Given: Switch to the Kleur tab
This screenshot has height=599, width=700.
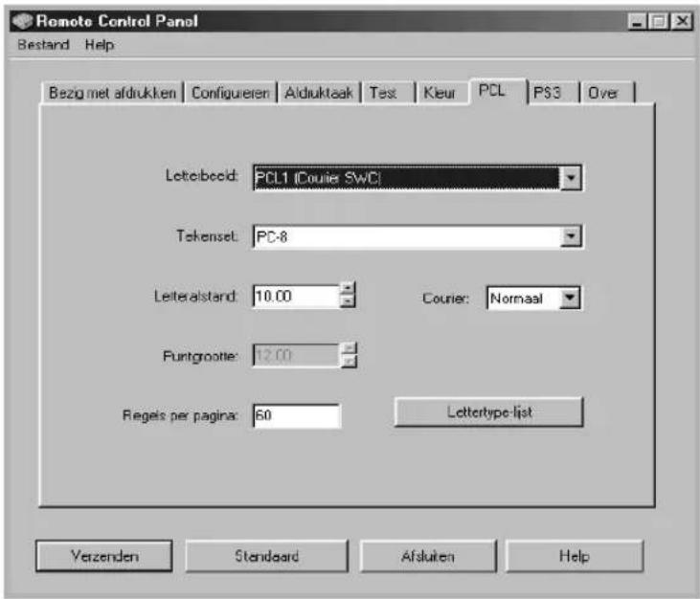Looking at the screenshot, I should point(441,93).
